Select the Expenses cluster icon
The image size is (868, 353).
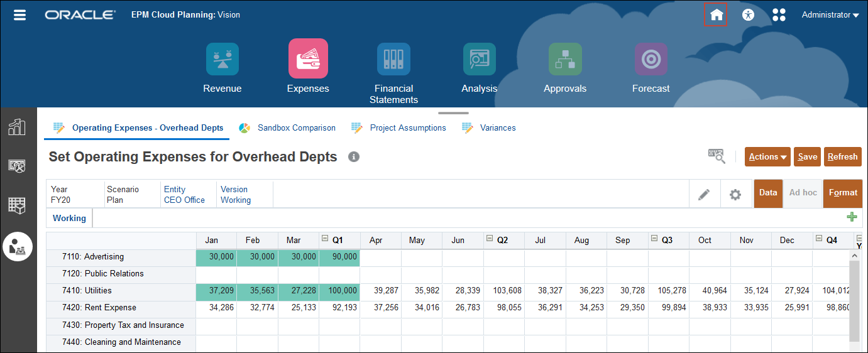click(308, 58)
